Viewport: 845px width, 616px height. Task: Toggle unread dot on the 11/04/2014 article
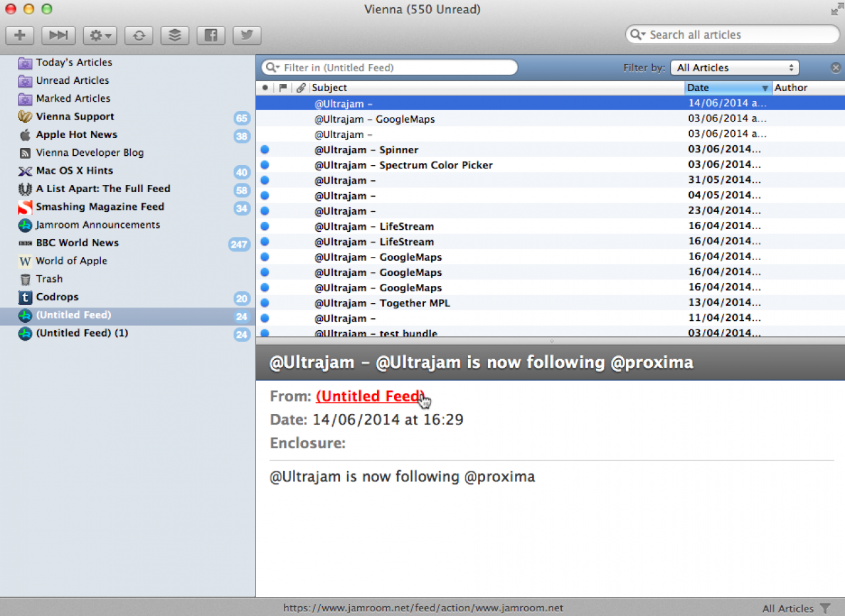tap(265, 318)
